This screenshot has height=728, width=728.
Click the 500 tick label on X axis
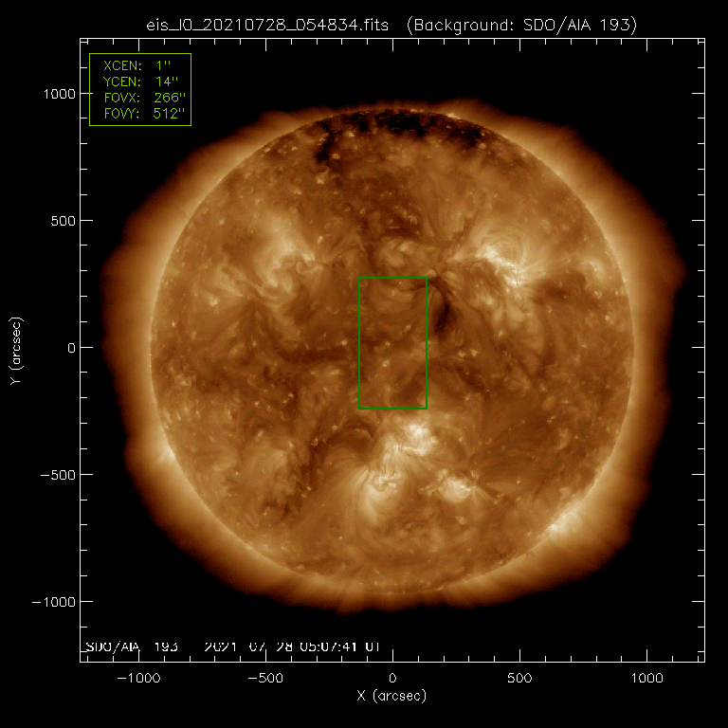pos(519,679)
